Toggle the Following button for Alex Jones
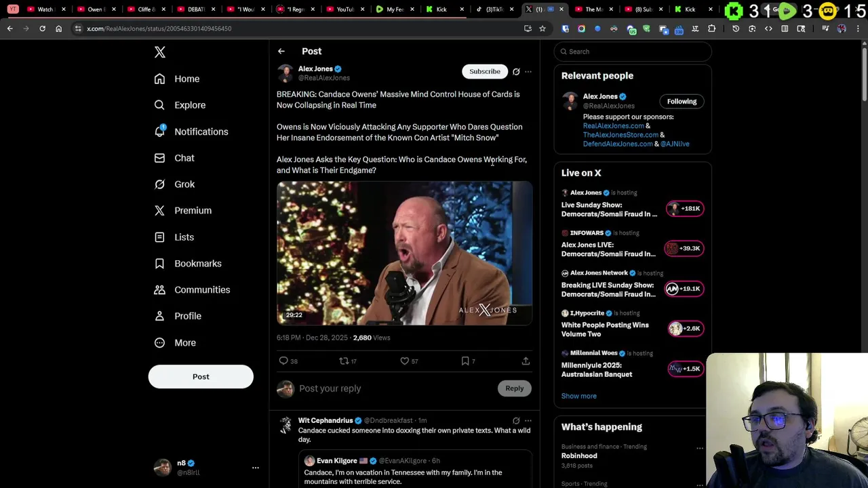Screen dimensions: 868x488 682,102
